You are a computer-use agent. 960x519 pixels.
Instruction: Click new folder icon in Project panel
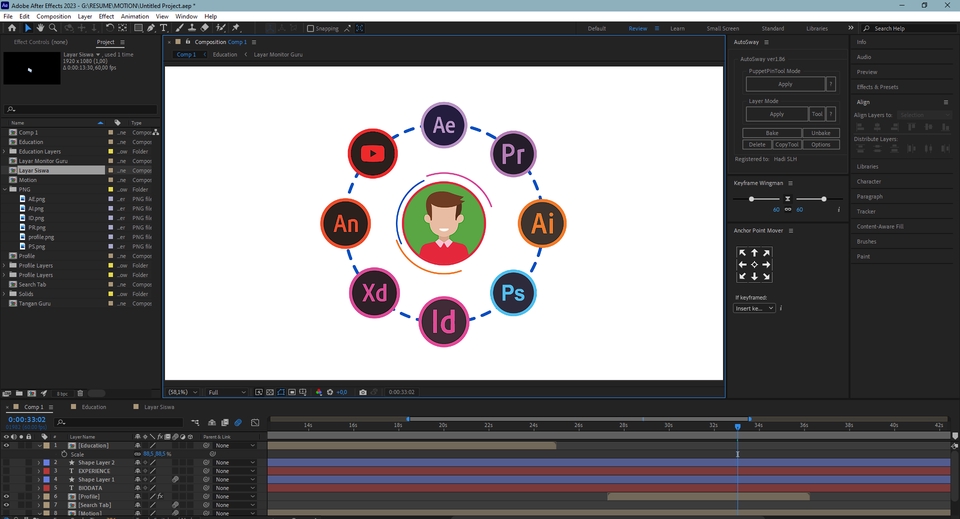tap(19, 394)
